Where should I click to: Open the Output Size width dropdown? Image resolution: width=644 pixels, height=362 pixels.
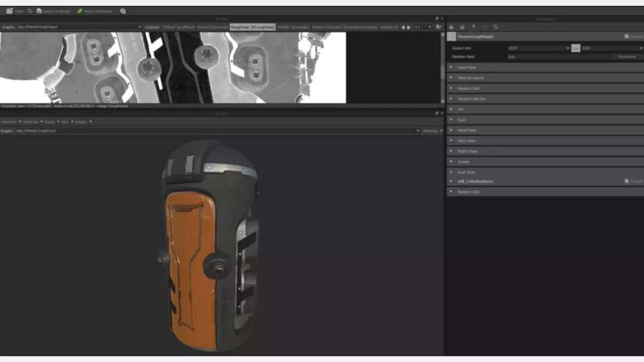(x=568, y=48)
